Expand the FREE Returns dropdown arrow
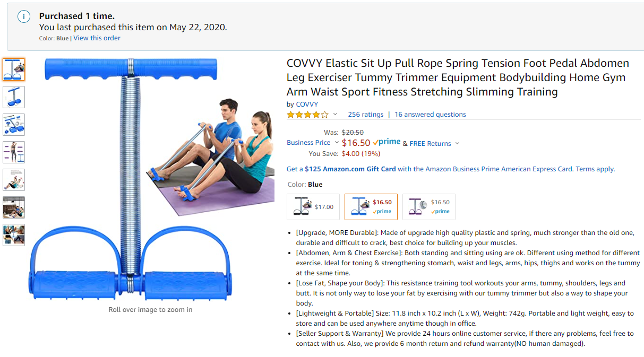This screenshot has height=357, width=644. tap(457, 143)
